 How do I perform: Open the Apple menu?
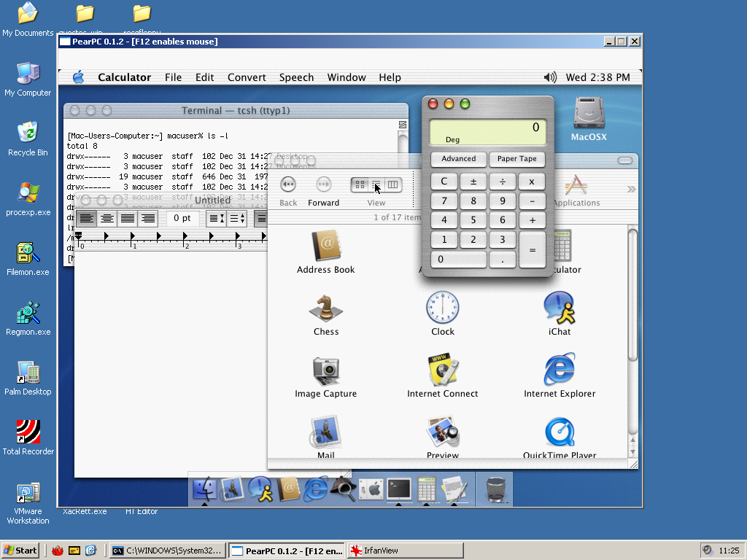coord(79,77)
